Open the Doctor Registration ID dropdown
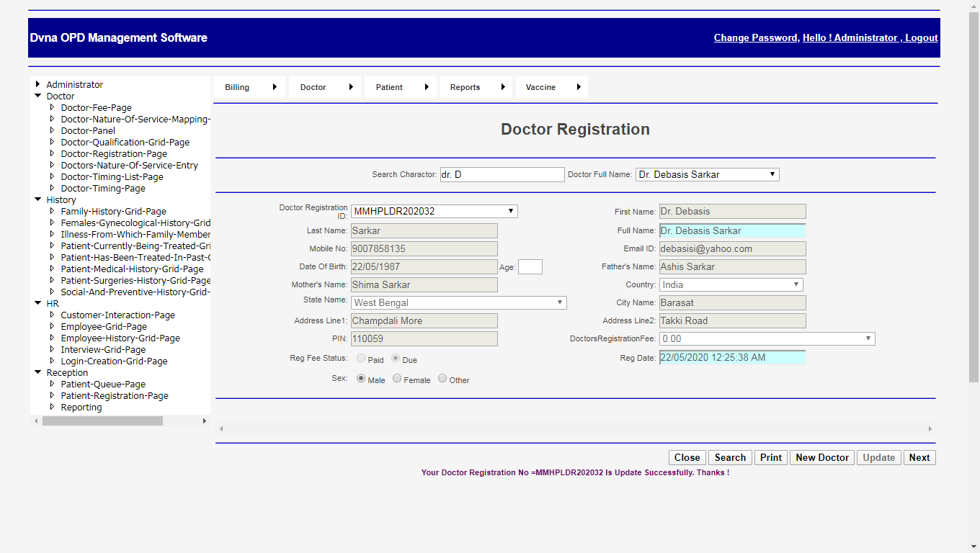The width and height of the screenshot is (980, 553). [434, 211]
